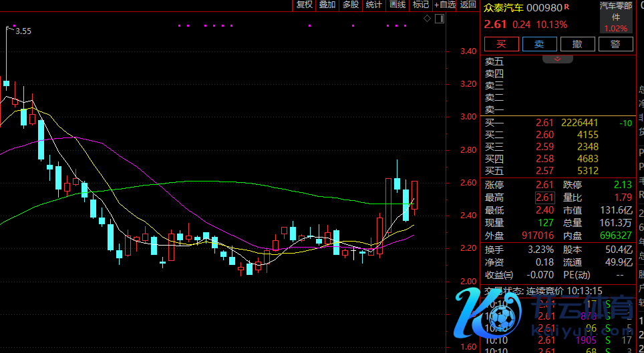
Task: Click the 涨停 limit-up price 2.61
Action: coord(544,185)
